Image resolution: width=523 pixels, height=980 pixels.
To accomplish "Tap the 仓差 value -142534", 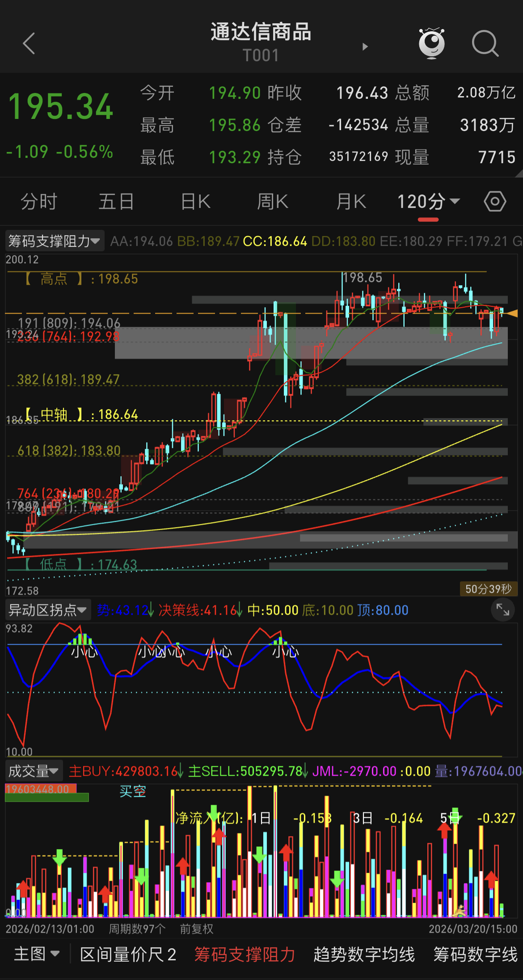I will tap(358, 125).
